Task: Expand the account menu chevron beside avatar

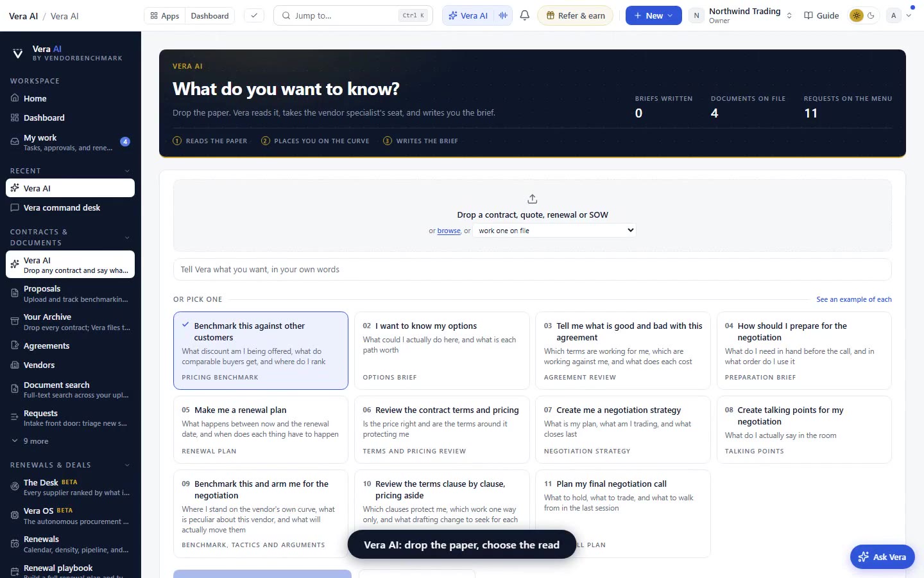Action: pyautogui.click(x=909, y=15)
